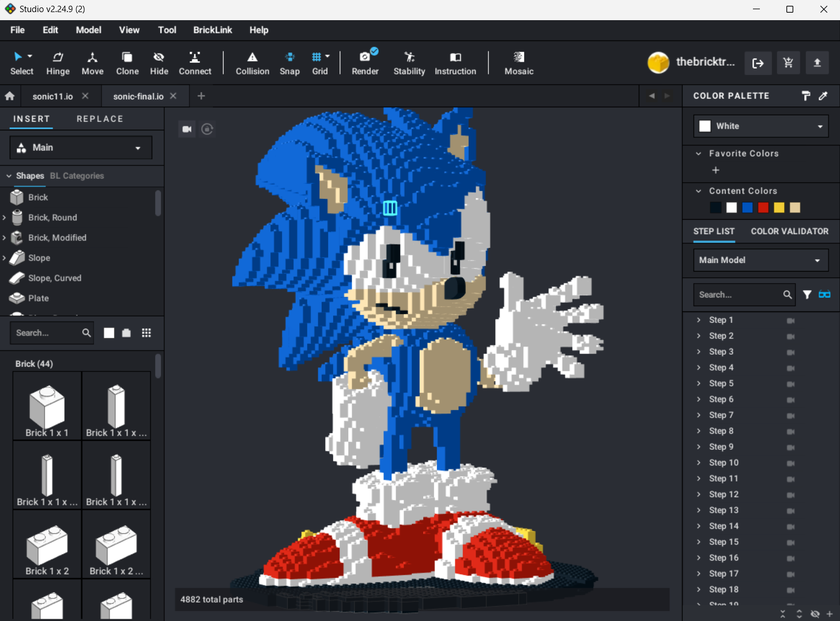Open the Model menu
The width and height of the screenshot is (840, 621).
click(88, 30)
